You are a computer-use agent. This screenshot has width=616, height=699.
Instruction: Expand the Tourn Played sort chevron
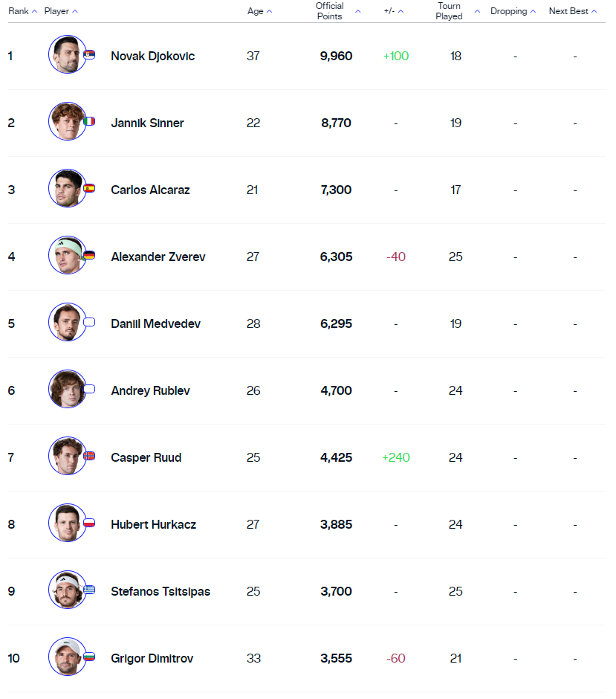pos(476,13)
